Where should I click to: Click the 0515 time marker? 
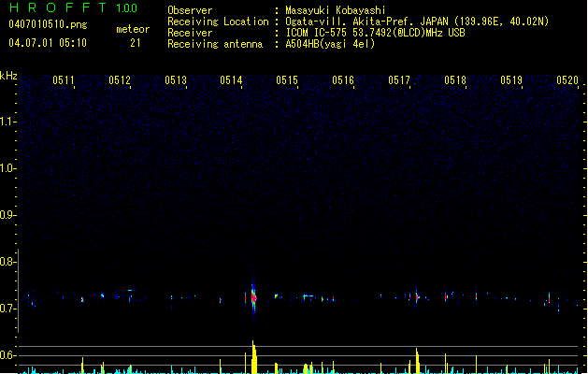click(x=287, y=80)
